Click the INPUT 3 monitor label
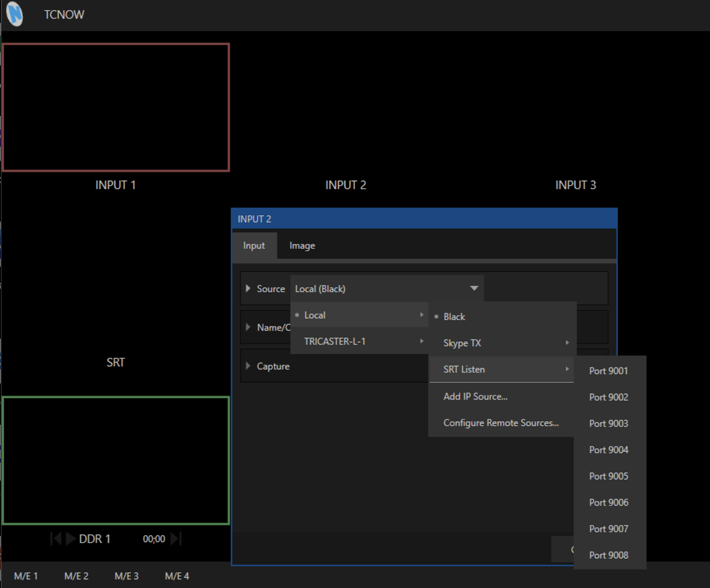 576,185
